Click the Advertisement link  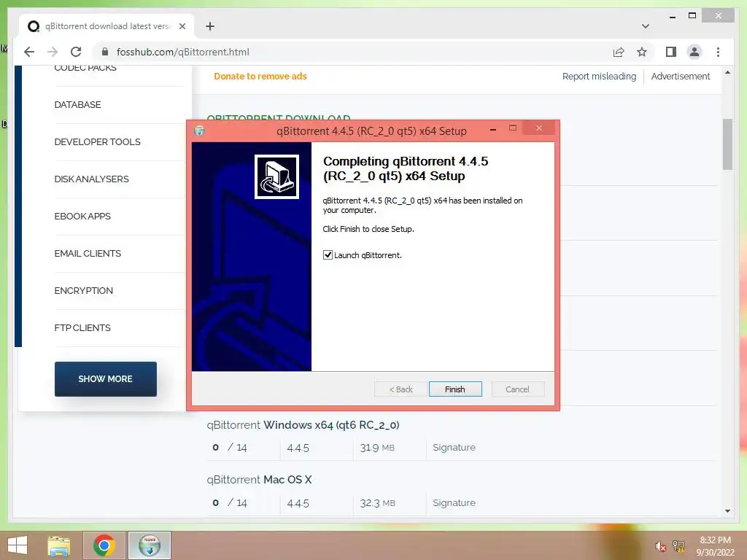681,76
